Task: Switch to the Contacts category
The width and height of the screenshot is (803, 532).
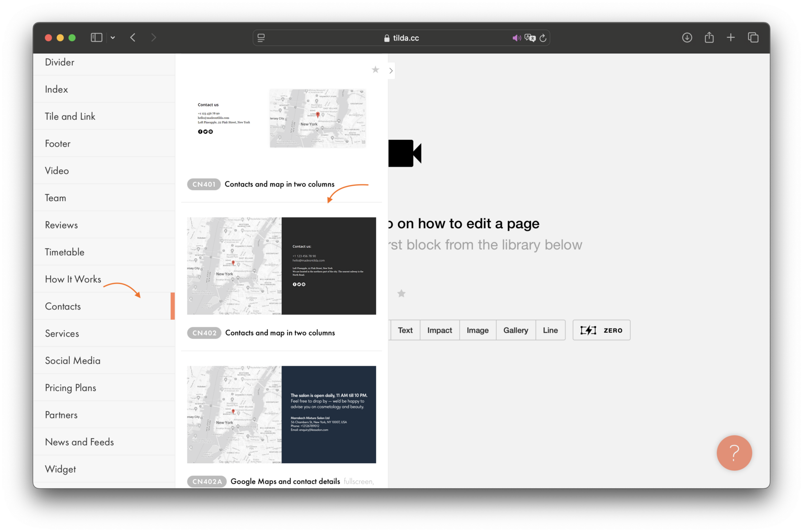Action: [63, 306]
